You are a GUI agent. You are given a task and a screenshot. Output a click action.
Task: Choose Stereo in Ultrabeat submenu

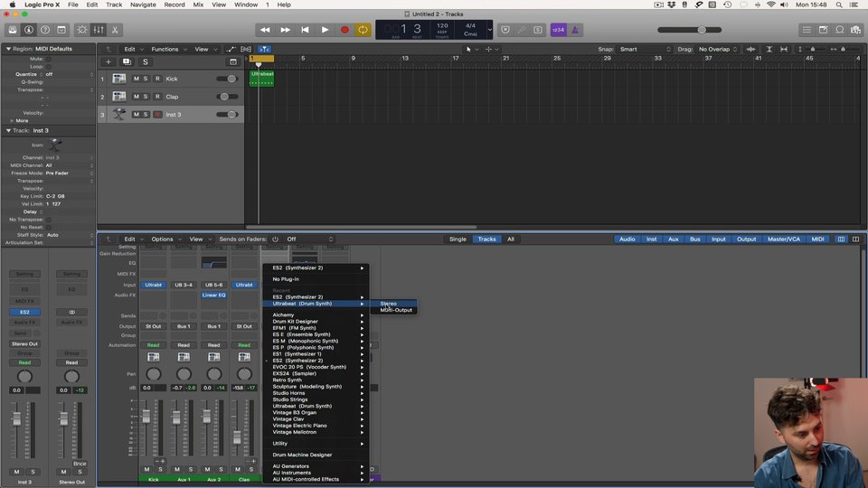(x=388, y=304)
